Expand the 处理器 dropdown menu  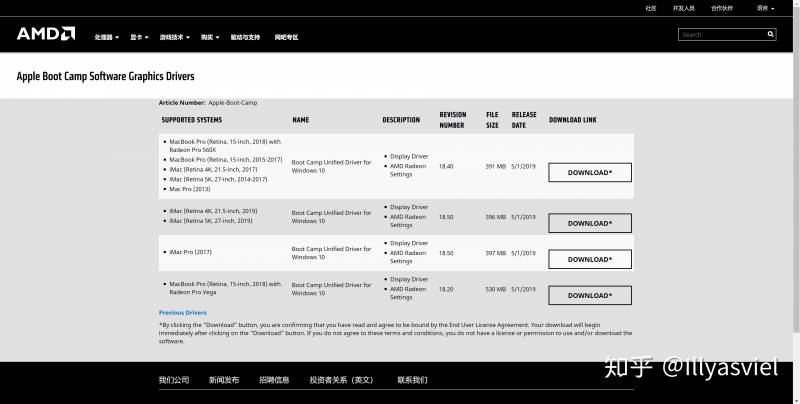click(x=106, y=37)
